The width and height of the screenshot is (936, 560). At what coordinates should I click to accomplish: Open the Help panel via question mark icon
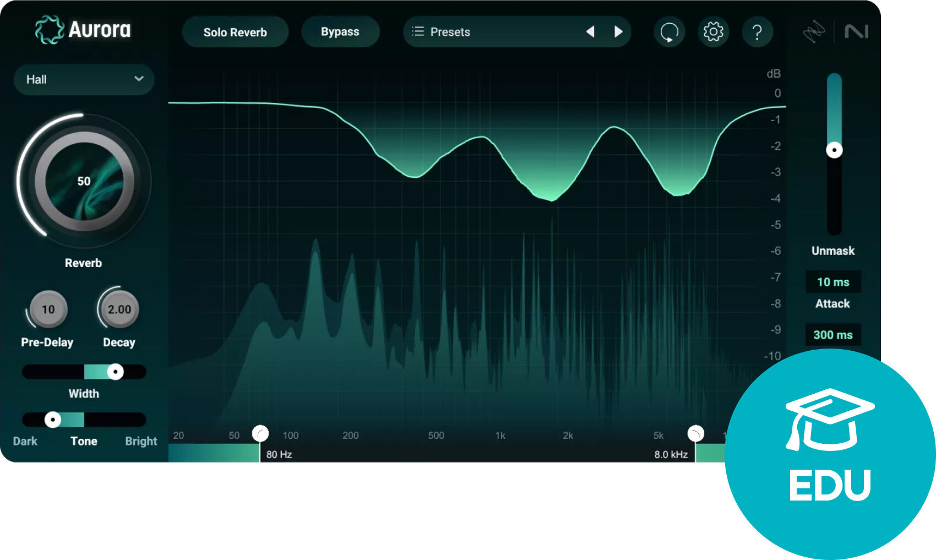click(758, 32)
